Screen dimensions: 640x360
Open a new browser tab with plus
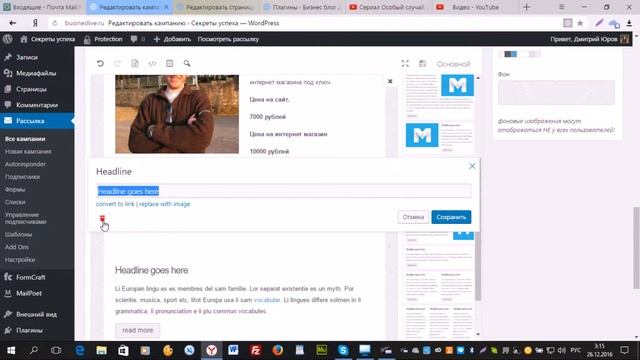[527, 7]
